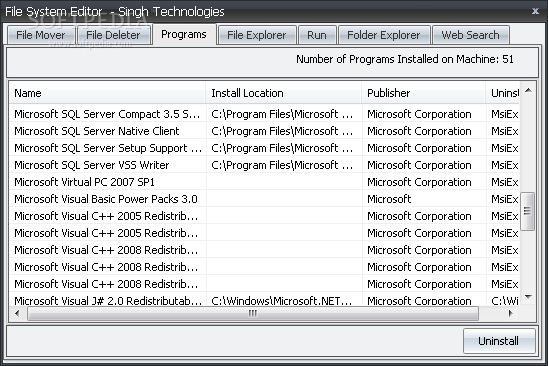
Task: Select Microsoft Visual J# 2.0 Redistributable row
Action: [264, 300]
